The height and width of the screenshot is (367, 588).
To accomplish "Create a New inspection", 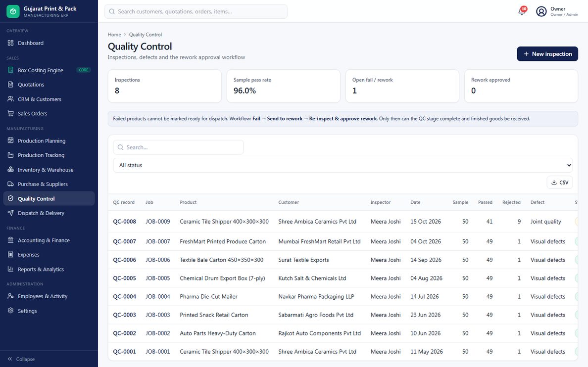I will click(547, 54).
